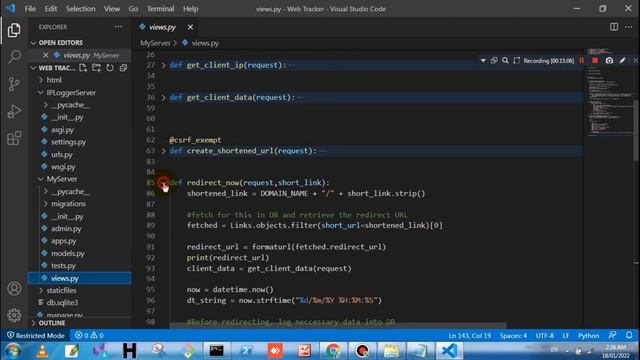The height and width of the screenshot is (360, 640).
Task: Stop the screen recording
Action: coord(595,60)
